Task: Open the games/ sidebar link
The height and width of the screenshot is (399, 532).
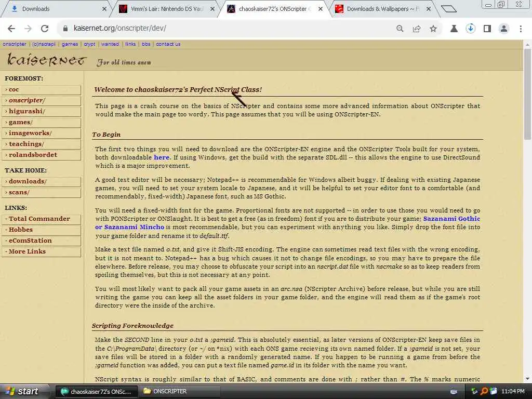Action: (42, 122)
